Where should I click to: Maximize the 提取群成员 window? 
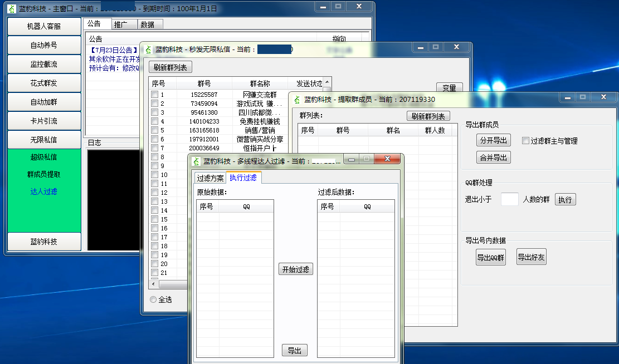pyautogui.click(x=583, y=97)
